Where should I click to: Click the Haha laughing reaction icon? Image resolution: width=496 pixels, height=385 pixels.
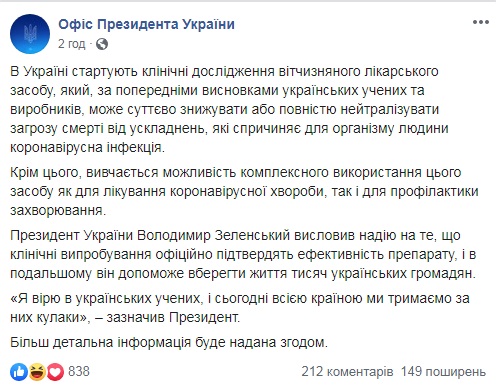click(x=37, y=372)
